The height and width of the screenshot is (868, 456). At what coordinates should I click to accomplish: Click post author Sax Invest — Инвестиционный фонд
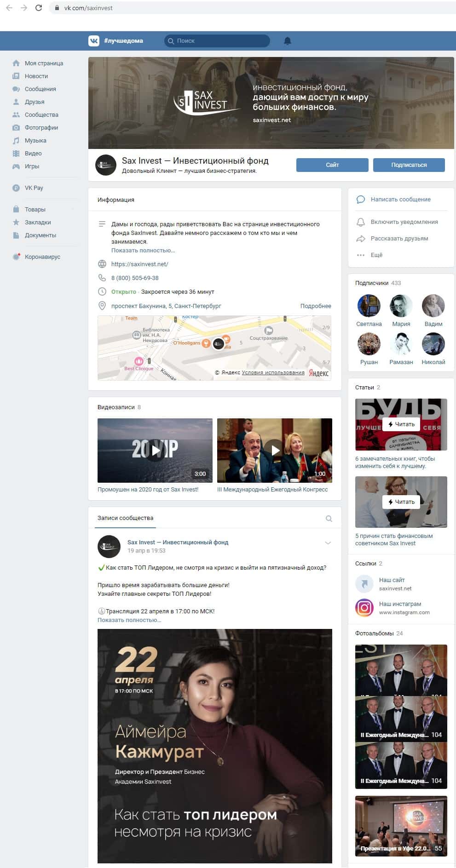click(x=178, y=542)
